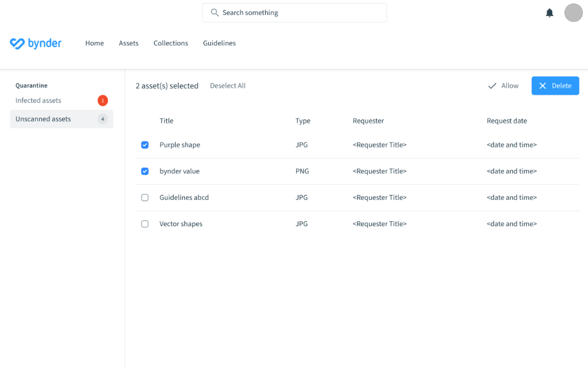Image resolution: width=588 pixels, height=368 pixels.
Task: Uncheck the bynder value checkbox
Action: click(145, 171)
